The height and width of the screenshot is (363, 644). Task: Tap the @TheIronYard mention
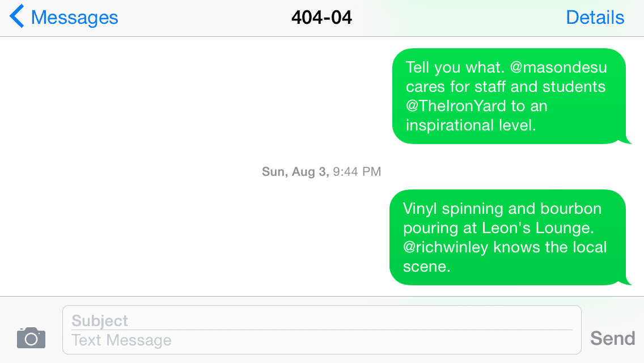click(x=456, y=106)
